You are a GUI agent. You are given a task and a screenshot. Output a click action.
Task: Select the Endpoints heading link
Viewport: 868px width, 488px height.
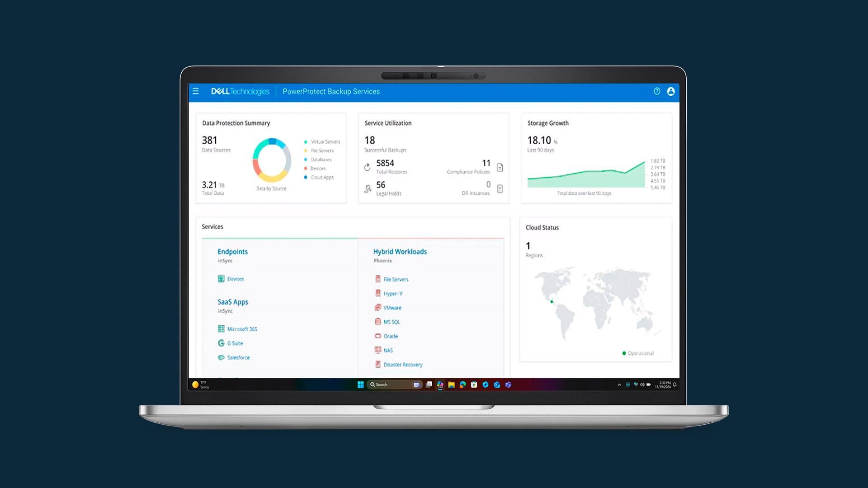click(x=232, y=252)
